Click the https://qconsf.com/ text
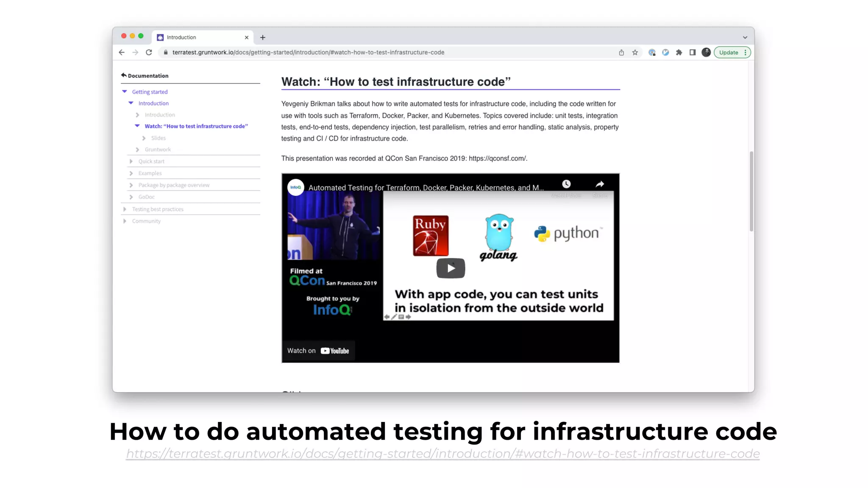868x488 pixels. click(498, 158)
